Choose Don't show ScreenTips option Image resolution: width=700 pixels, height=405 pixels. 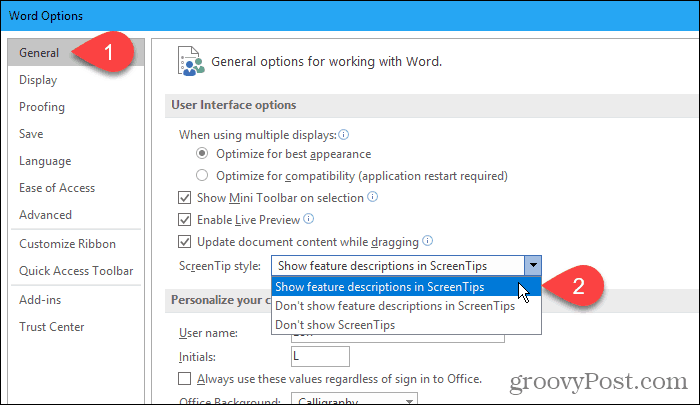(406, 325)
